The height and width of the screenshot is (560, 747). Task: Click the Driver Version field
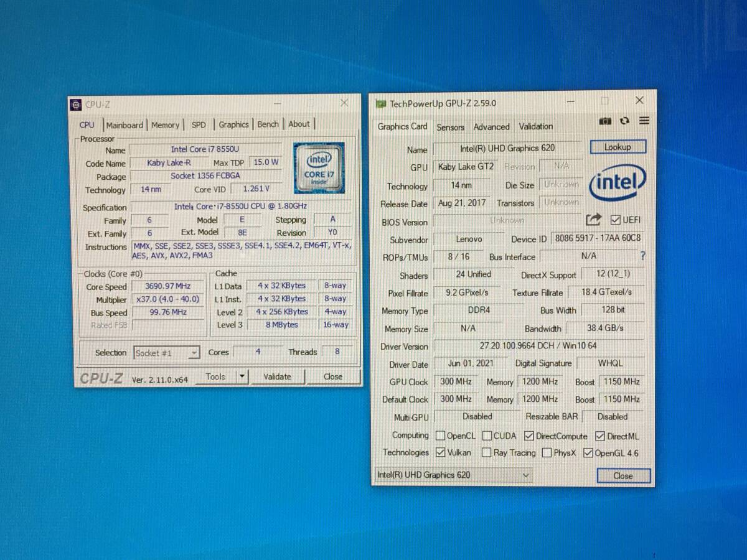pyautogui.click(x=538, y=345)
